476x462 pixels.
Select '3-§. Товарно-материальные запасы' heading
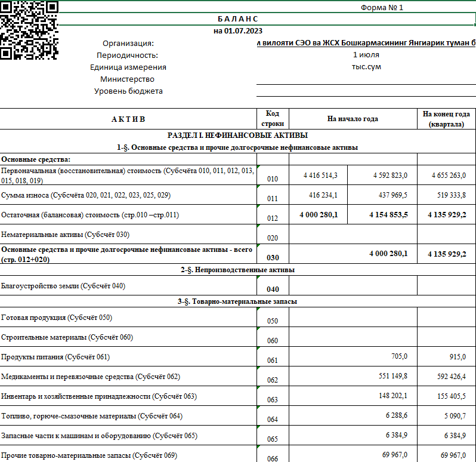coord(237,301)
